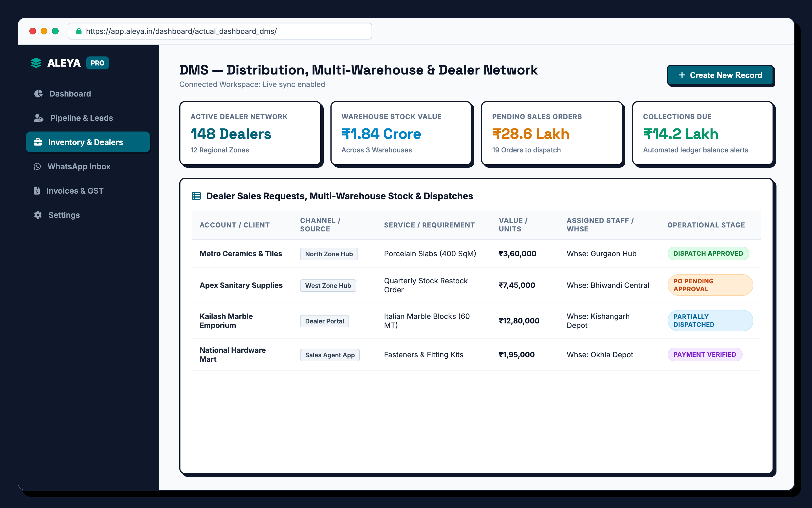Click the Settings gear icon

[x=38, y=215]
